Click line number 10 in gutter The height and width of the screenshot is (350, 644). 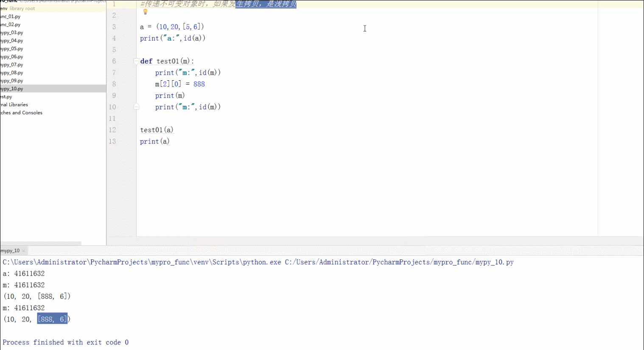coord(112,107)
